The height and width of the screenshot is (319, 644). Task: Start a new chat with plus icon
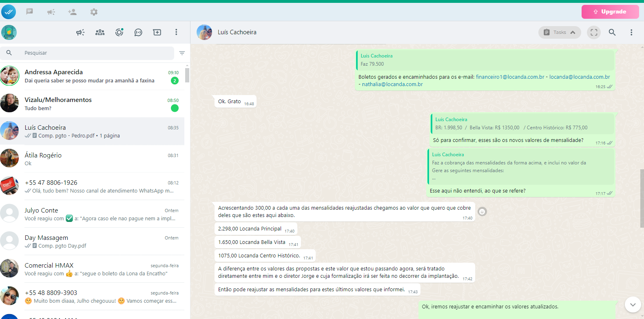point(157,32)
